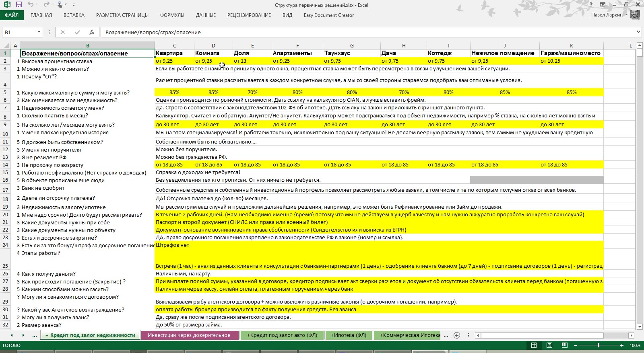Screen dimensions: 644x353
Task: Switch to sheet tab +Ипотека (ФЛ)
Action: (348, 335)
